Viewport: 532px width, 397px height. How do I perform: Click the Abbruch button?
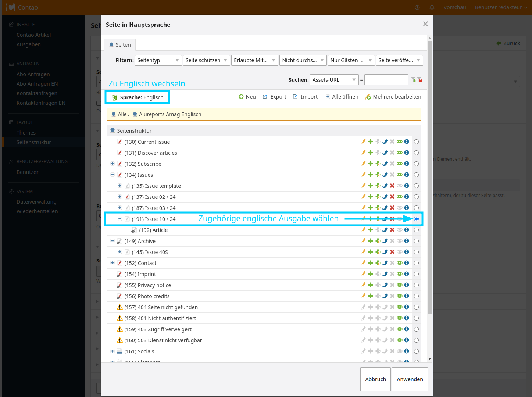click(375, 379)
